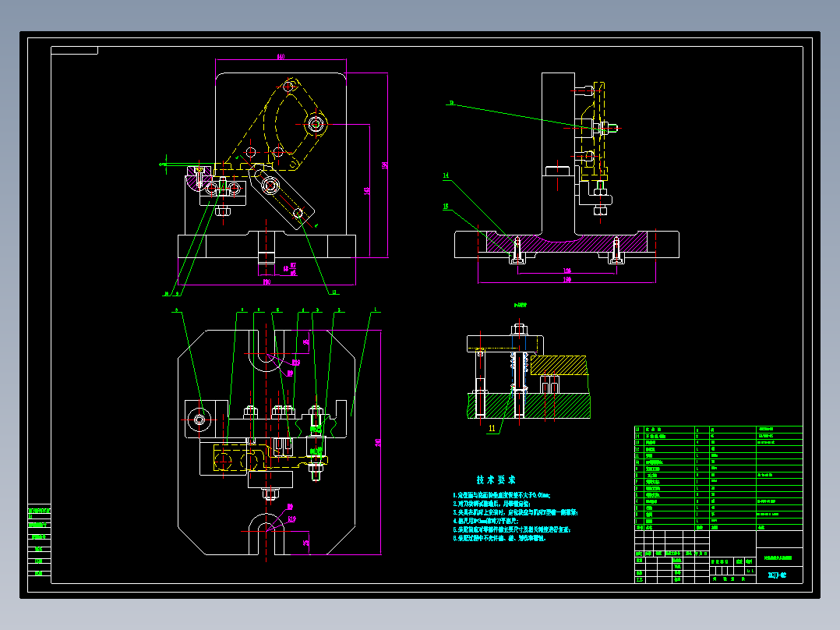Select balloon label 11 under section view
Viewport: 840px width, 630px height.
(x=492, y=428)
